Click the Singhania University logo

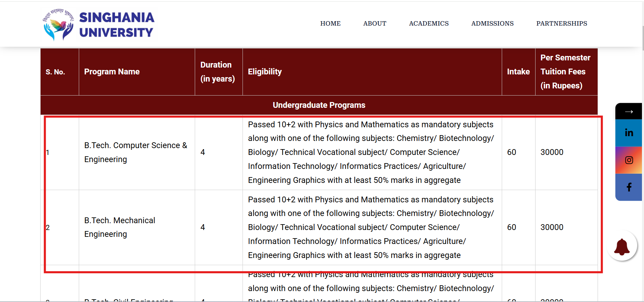[x=99, y=25]
